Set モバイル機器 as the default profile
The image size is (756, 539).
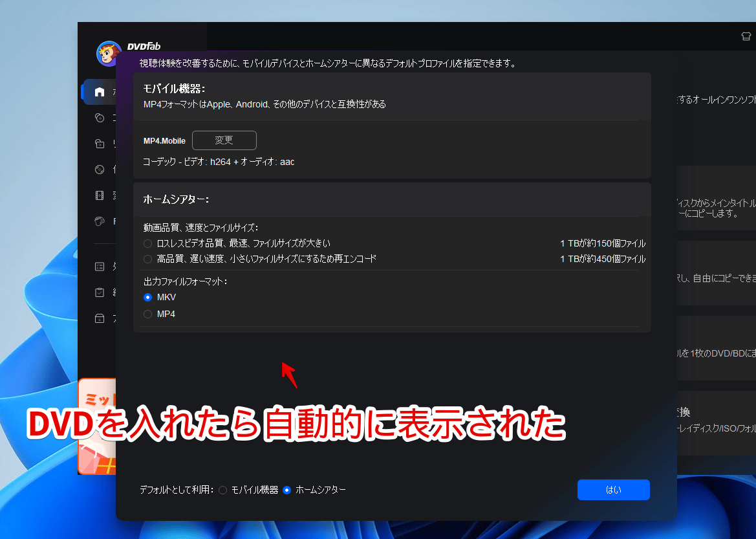222,490
